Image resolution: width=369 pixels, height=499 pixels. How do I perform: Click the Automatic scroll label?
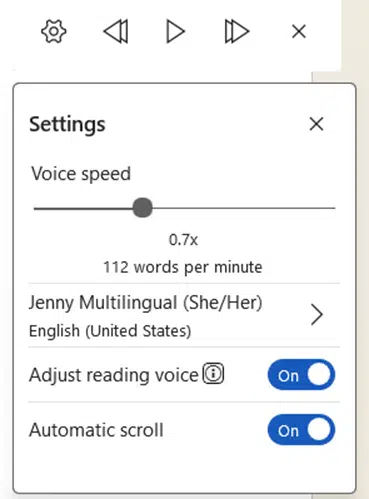96,430
